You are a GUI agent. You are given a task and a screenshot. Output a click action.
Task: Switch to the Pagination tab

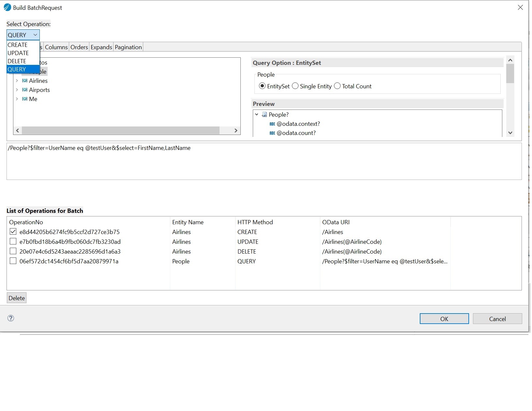click(x=128, y=47)
